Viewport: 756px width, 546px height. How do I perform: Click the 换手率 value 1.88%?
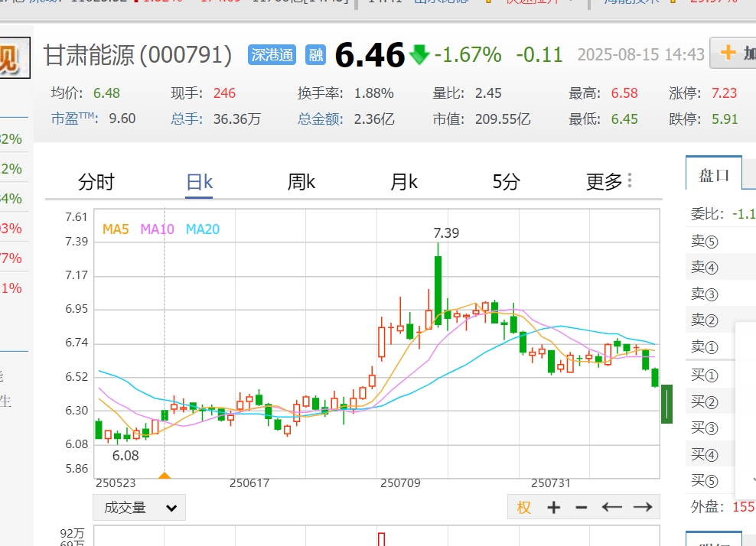tap(373, 93)
